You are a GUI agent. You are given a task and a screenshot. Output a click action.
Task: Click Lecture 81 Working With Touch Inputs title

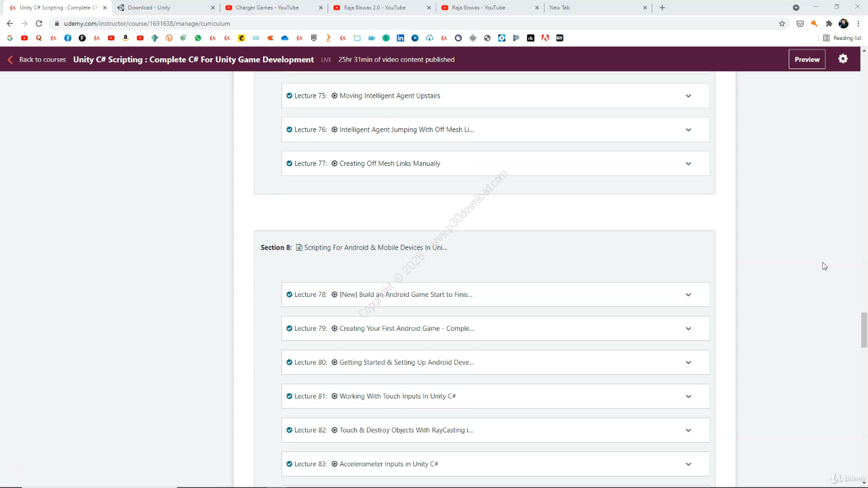pyautogui.click(x=397, y=396)
